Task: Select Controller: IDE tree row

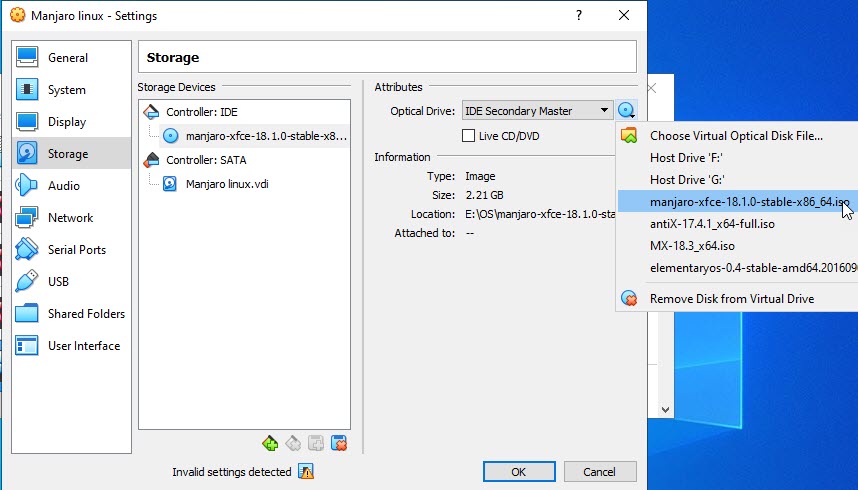Action: tap(245, 112)
